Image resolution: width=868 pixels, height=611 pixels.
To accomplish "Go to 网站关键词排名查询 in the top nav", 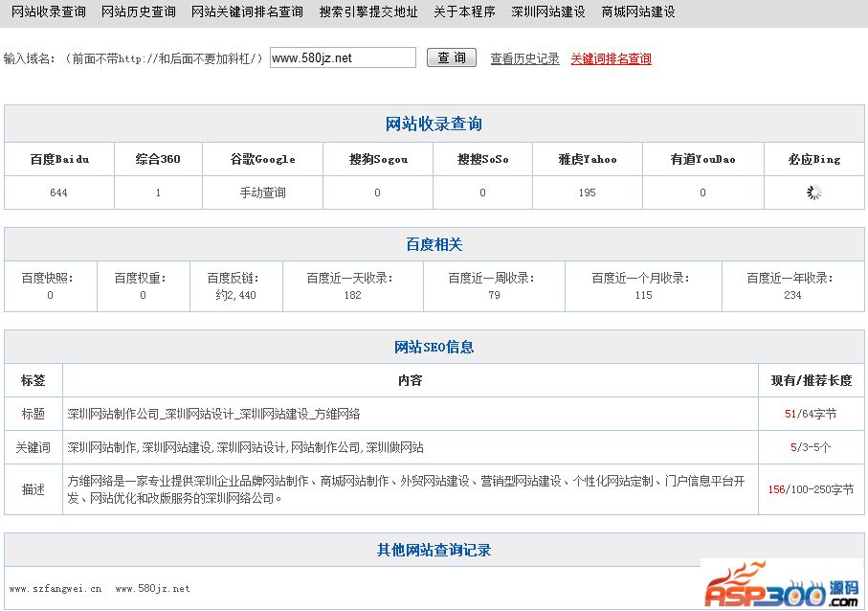I will pos(247,11).
